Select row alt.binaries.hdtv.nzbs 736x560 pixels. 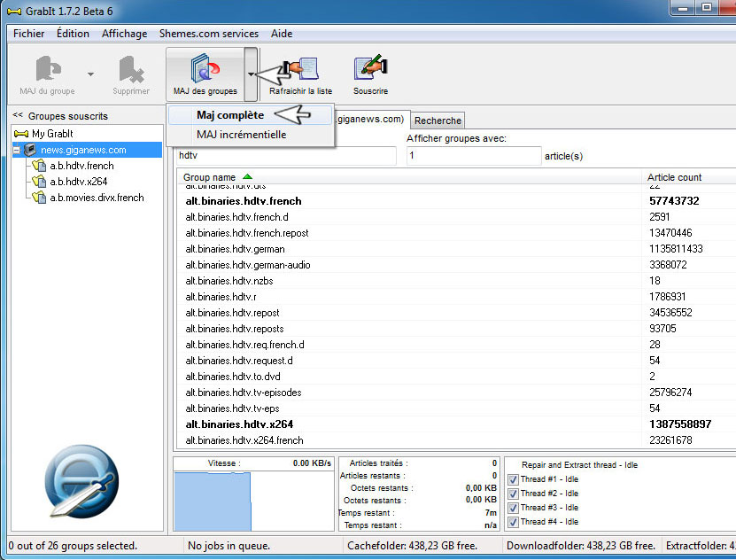coord(456,281)
